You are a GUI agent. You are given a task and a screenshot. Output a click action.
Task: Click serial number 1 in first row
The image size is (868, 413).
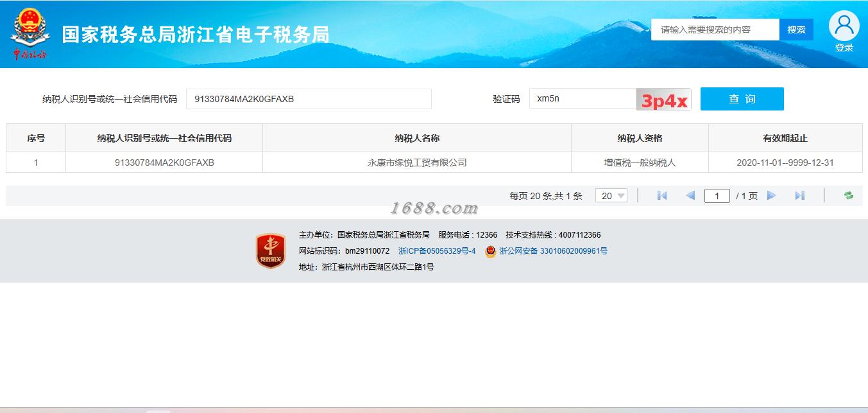[36, 163]
